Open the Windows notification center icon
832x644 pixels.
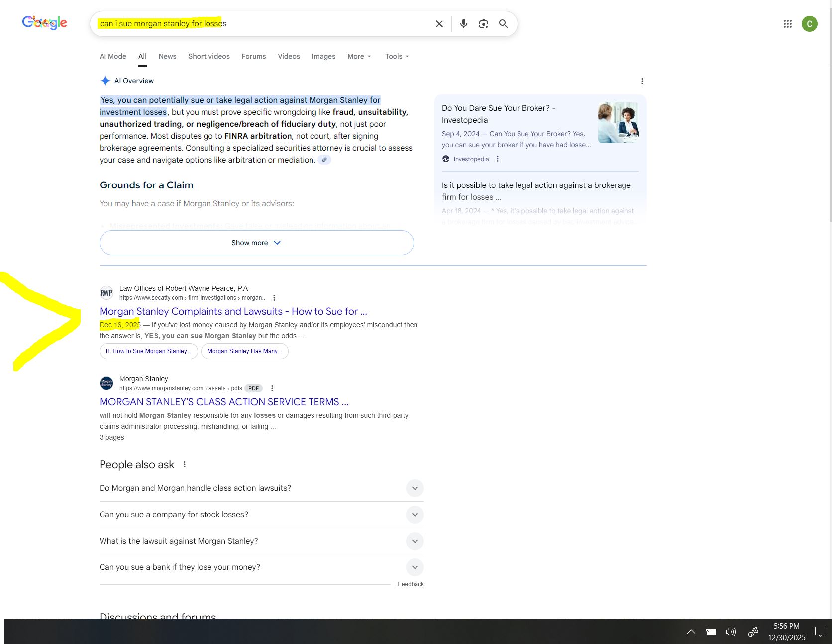820,632
